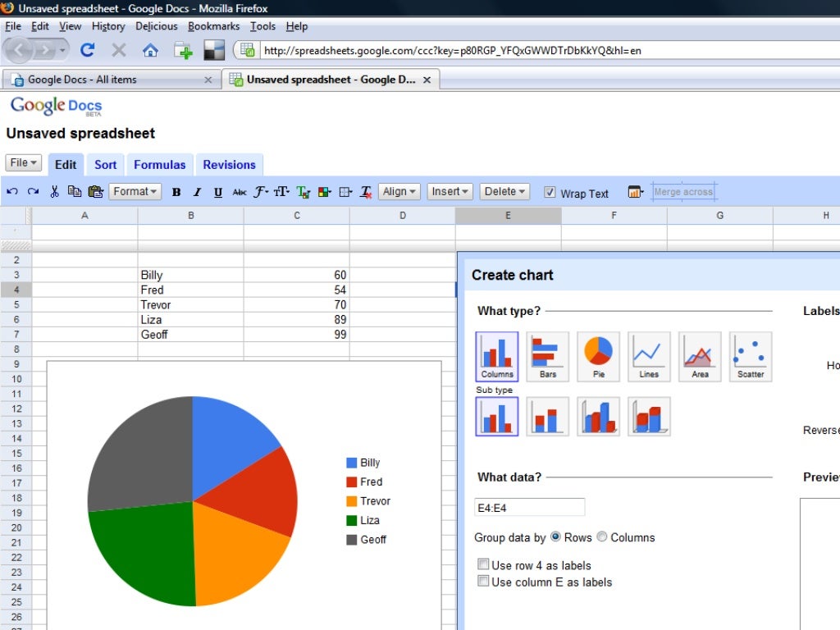The height and width of the screenshot is (630, 840).
Task: Click the Unsaved spreadsheet title
Action: 80,134
